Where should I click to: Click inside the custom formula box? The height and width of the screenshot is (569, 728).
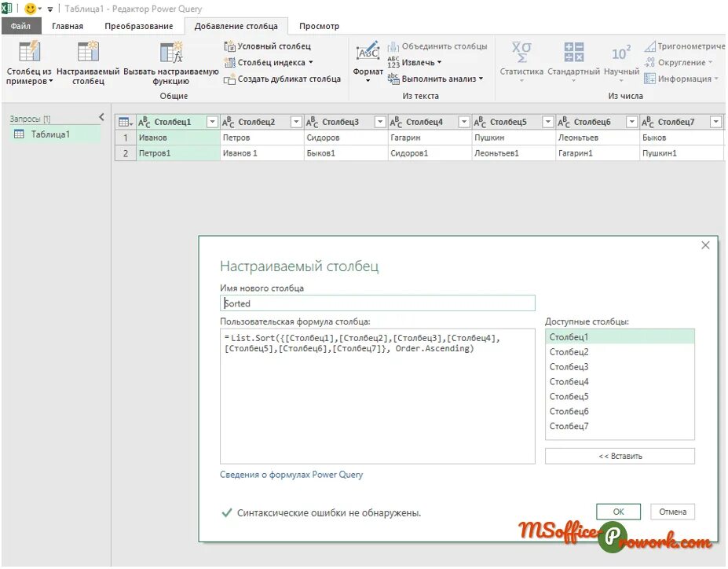coord(378,396)
